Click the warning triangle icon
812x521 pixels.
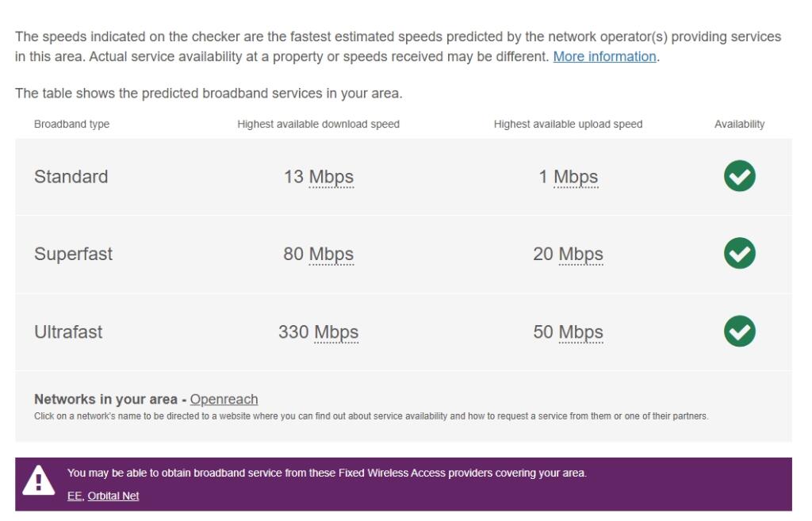click(38, 483)
